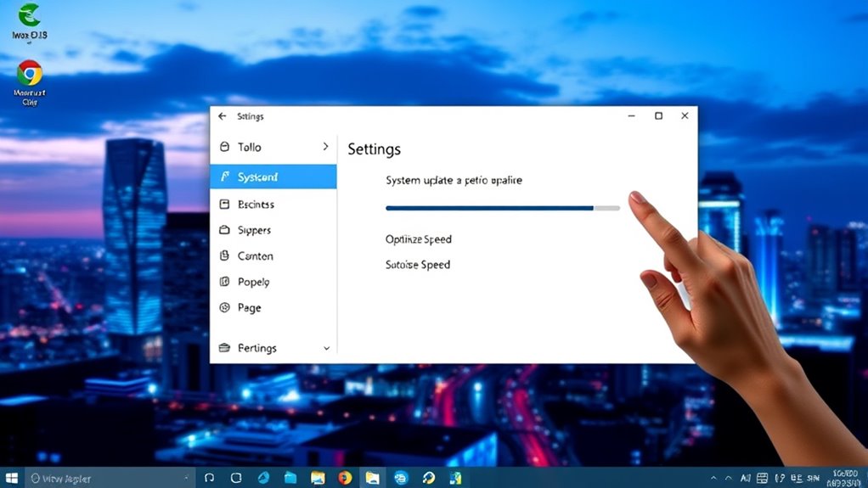Minimize the Settings window

(632, 115)
